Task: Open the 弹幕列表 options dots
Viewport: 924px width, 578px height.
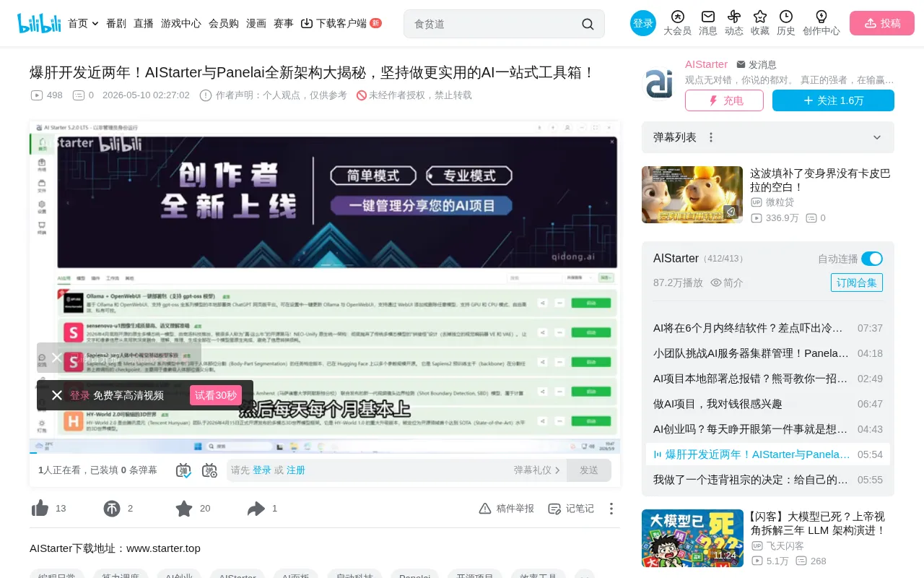Action: pos(711,137)
